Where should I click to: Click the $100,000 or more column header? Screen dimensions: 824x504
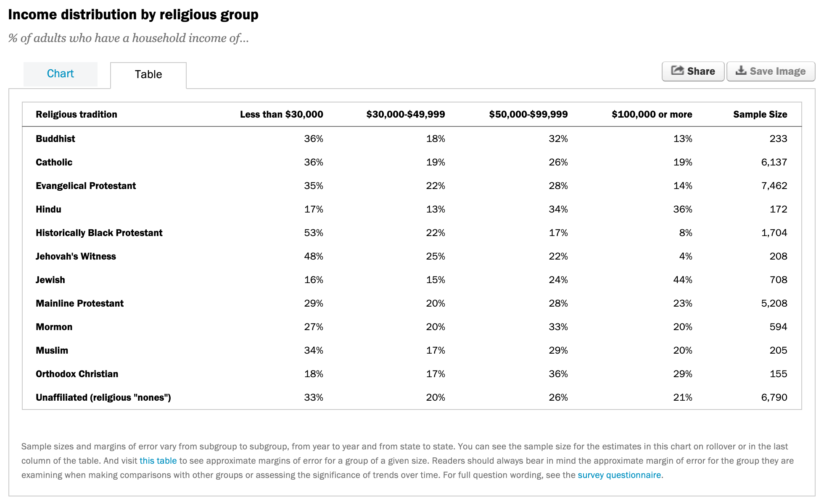[652, 115]
